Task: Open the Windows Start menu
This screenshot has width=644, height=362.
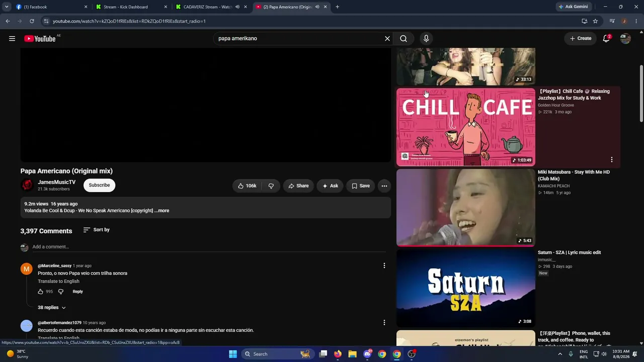Action: pyautogui.click(x=232, y=354)
